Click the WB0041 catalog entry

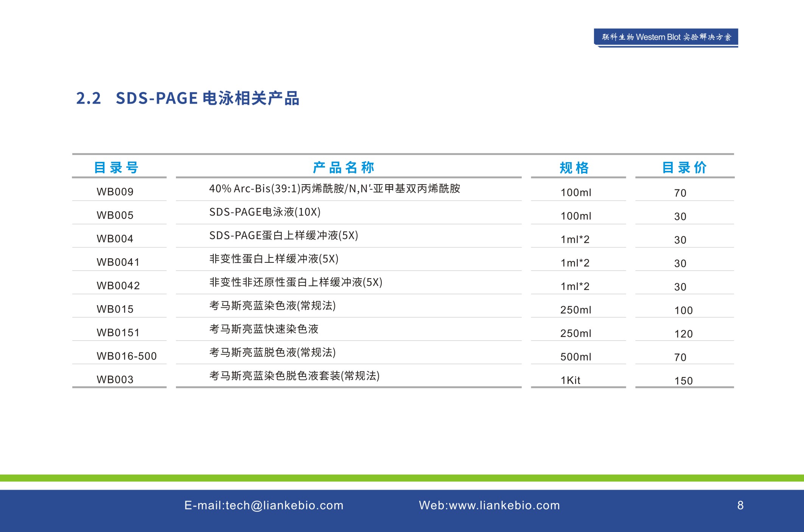[x=118, y=262]
